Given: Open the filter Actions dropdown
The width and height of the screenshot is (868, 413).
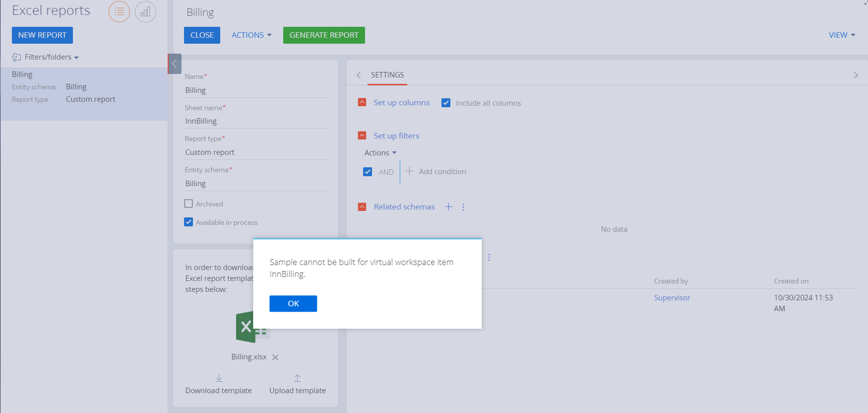Looking at the screenshot, I should click(380, 153).
